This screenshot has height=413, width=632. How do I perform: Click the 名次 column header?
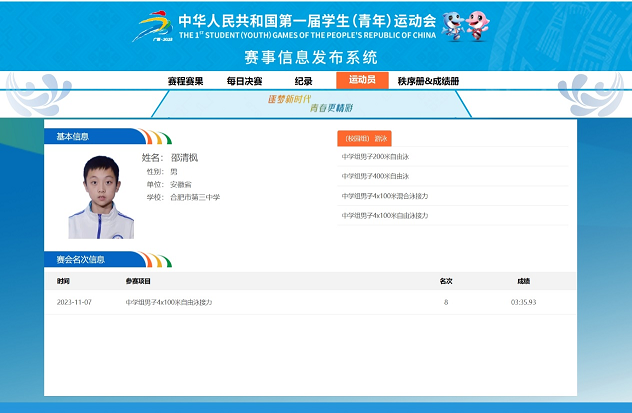[446, 281]
